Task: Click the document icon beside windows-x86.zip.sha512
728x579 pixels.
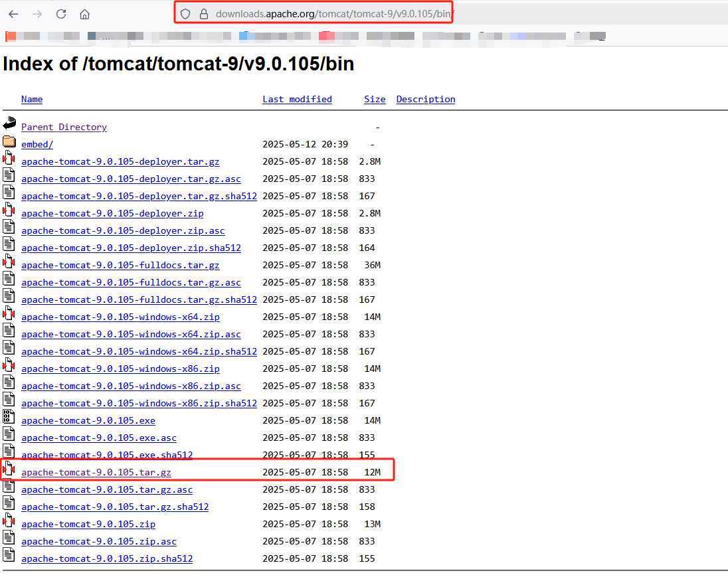Action: click(x=9, y=400)
